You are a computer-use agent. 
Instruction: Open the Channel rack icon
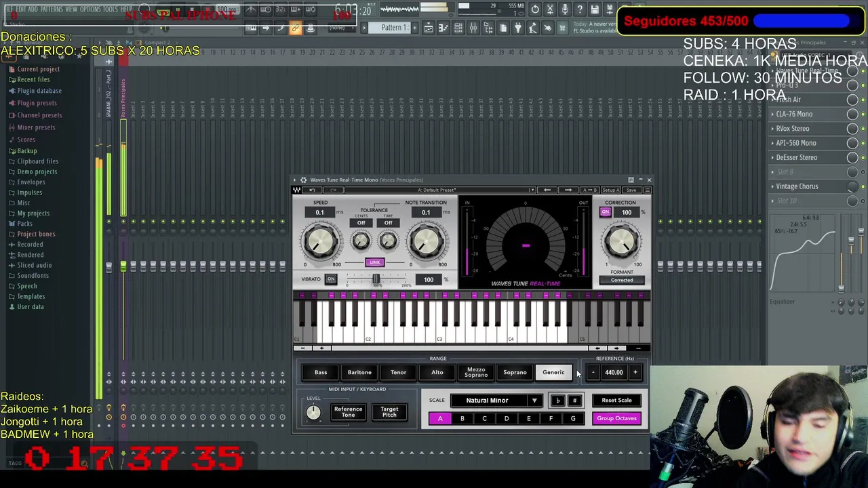coord(458,28)
